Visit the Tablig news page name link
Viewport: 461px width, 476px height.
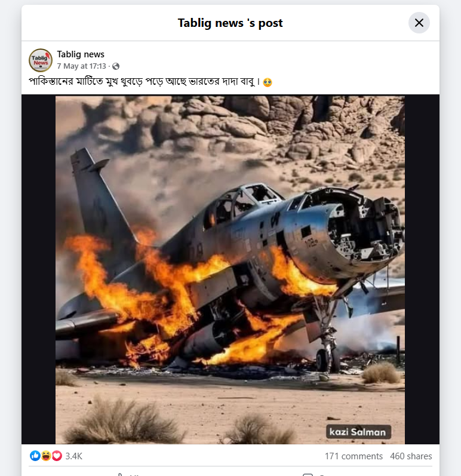(x=81, y=54)
